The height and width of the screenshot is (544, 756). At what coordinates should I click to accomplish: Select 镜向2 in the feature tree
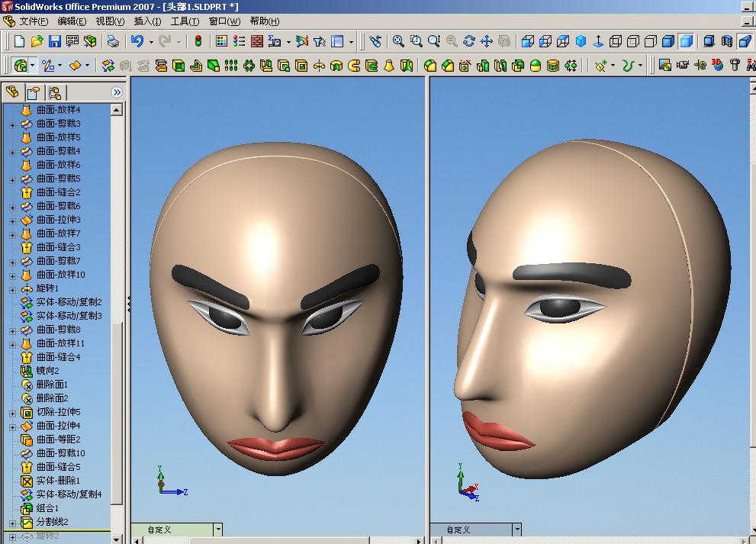coord(48,370)
